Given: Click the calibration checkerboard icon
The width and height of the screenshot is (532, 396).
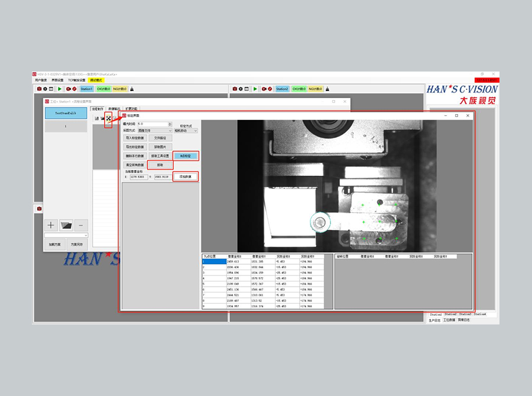Looking at the screenshot, I should (x=108, y=118).
